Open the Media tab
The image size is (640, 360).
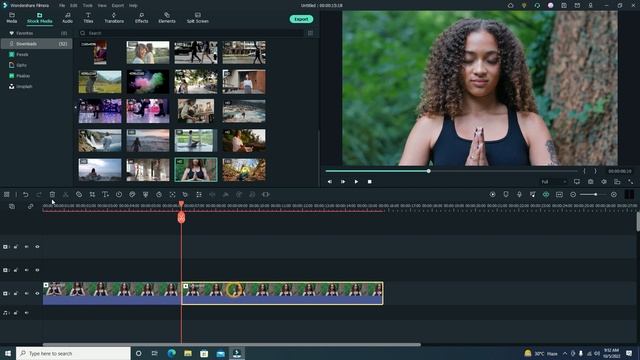point(12,18)
